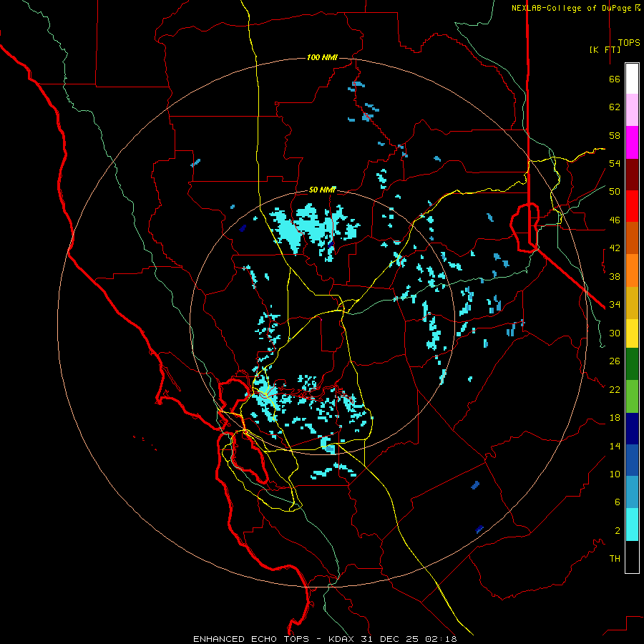644x644 pixels.
Task: Click the "TOPS" legend title
Action: tap(629, 43)
